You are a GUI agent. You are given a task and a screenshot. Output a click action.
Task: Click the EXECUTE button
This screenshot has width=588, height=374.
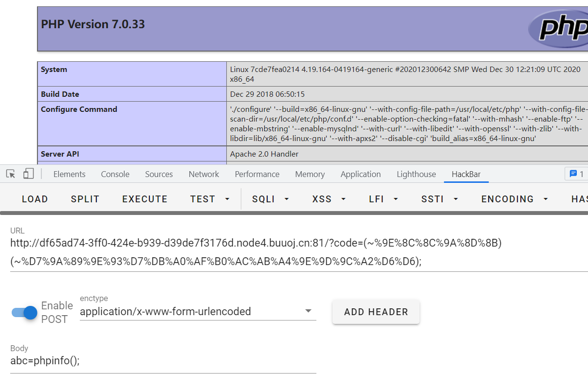(145, 199)
